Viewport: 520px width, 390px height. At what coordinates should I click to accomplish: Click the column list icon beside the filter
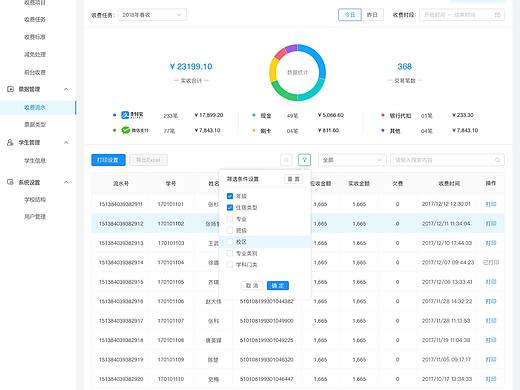click(286, 160)
